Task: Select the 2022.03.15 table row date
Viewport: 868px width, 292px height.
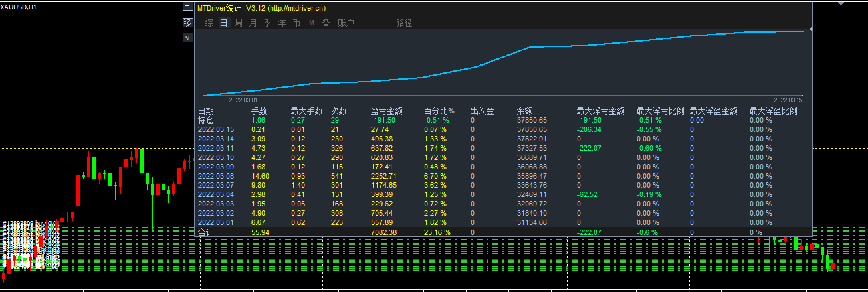Action: coord(216,130)
